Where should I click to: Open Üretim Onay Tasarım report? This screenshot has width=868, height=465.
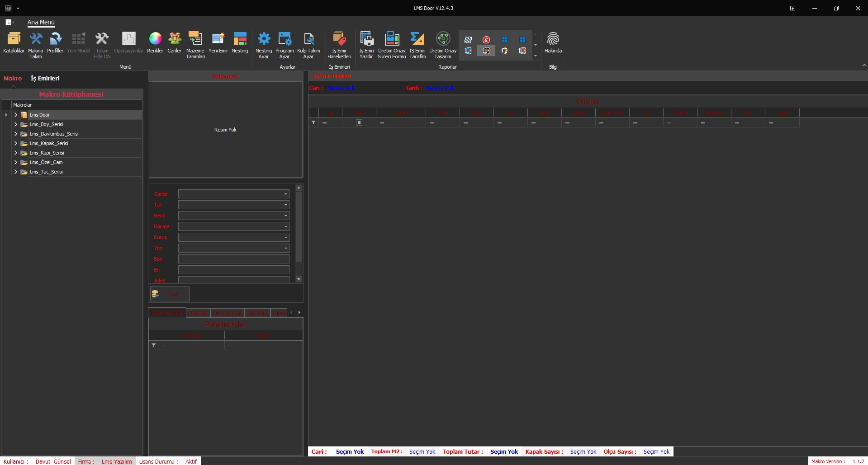pos(443,45)
